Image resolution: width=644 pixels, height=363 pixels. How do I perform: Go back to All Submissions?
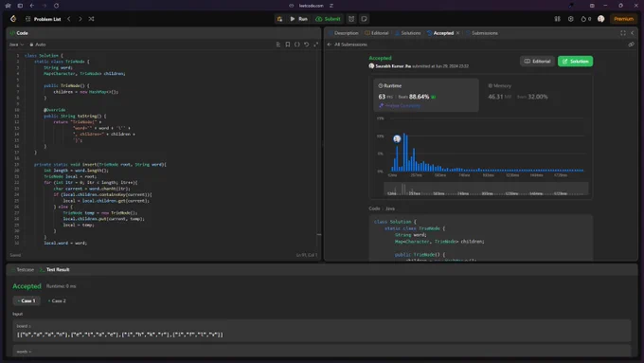click(347, 45)
